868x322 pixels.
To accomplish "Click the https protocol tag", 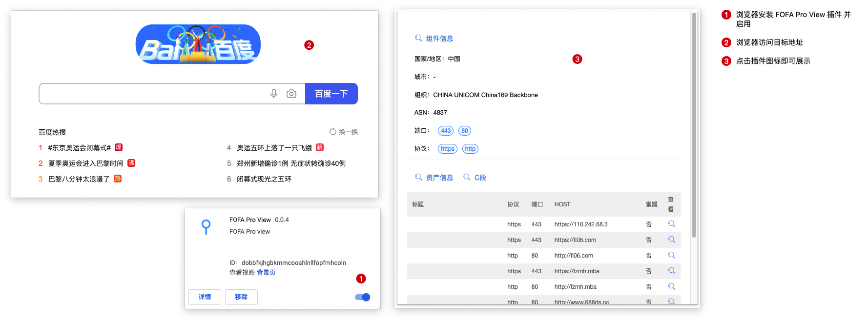I will pyautogui.click(x=447, y=149).
